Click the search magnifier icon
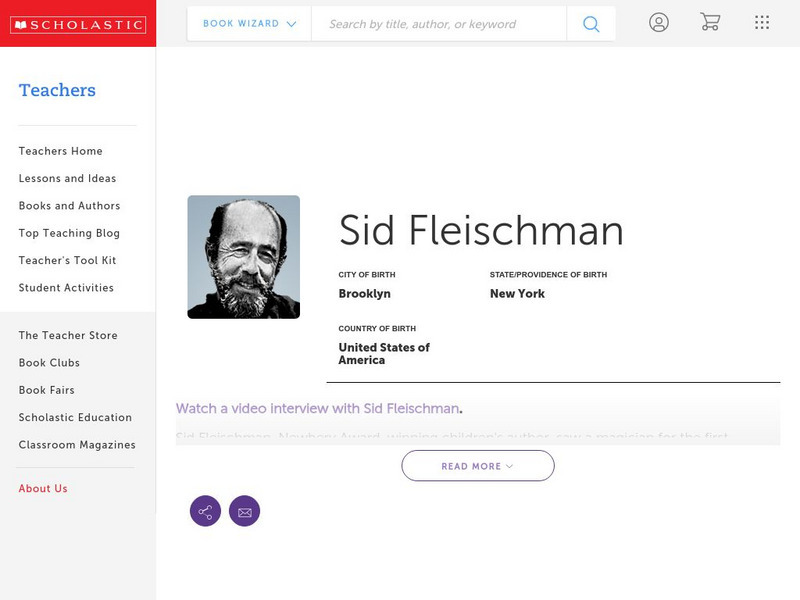This screenshot has width=800, height=600. 590,22
